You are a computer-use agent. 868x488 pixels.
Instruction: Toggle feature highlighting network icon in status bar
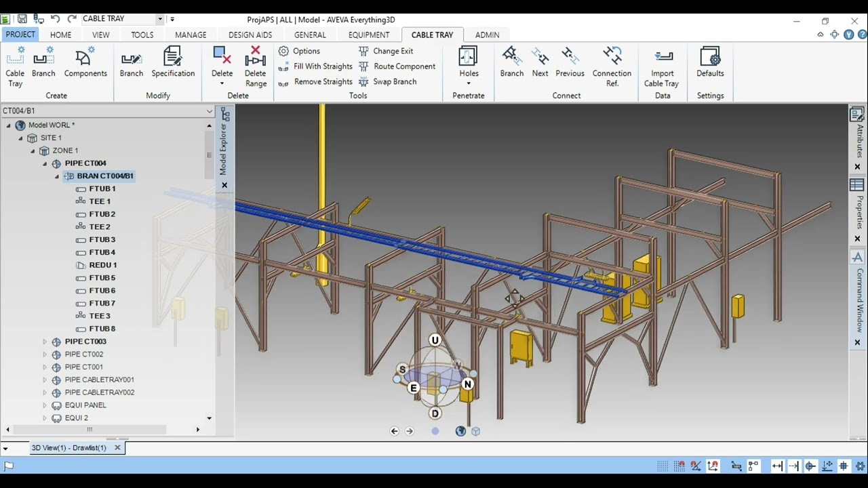(x=753, y=466)
